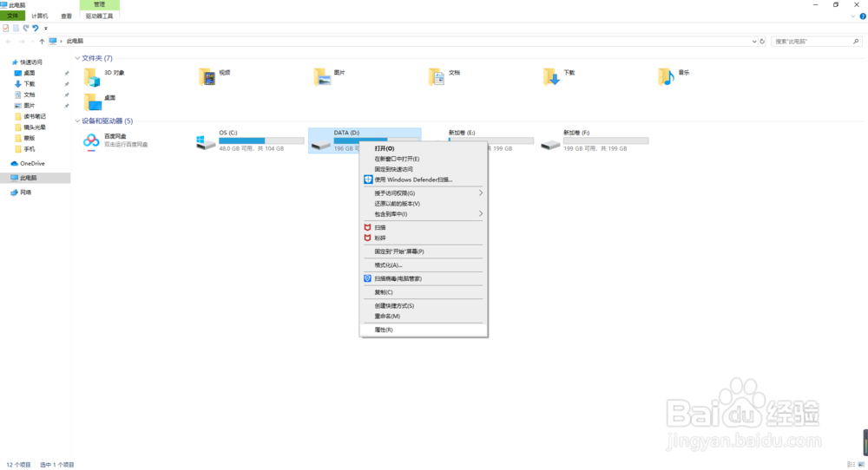Viewport: 868px width, 470px height.
Task: Click the DATA (D:) drive icon
Action: (x=321, y=145)
